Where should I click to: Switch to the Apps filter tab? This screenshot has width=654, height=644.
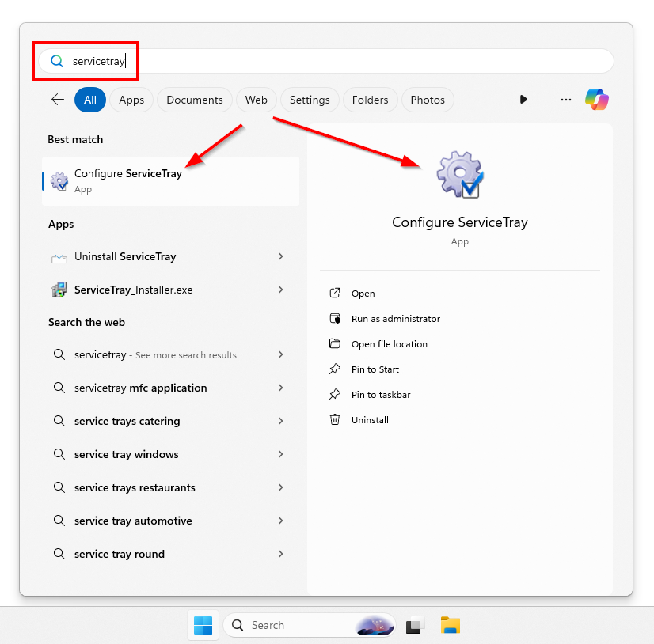click(131, 100)
